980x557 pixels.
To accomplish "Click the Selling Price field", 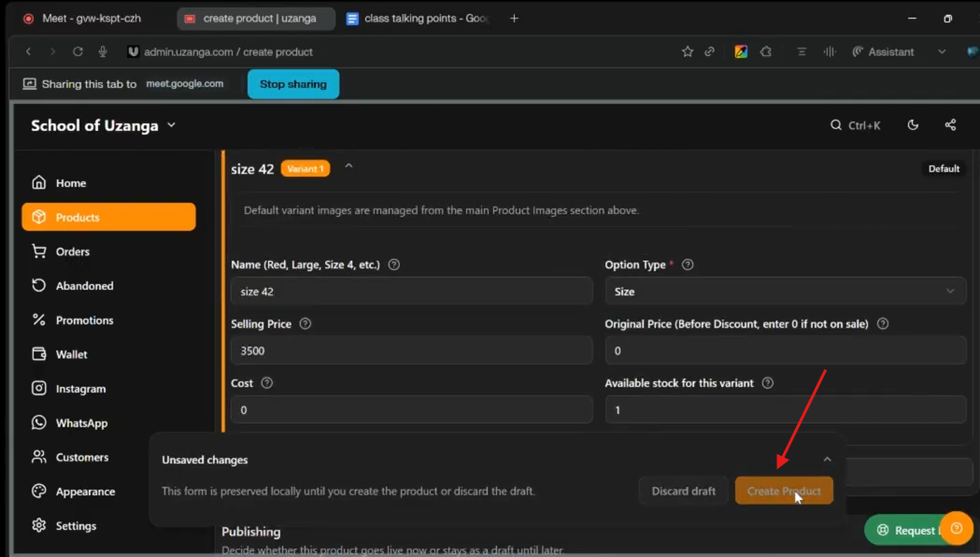I will 412,350.
